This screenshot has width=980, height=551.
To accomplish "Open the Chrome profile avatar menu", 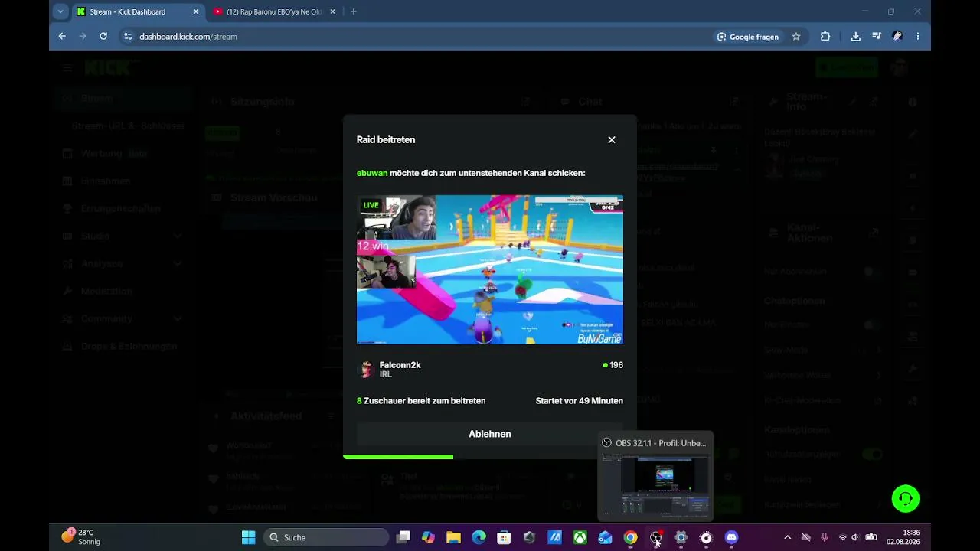I will (x=897, y=36).
